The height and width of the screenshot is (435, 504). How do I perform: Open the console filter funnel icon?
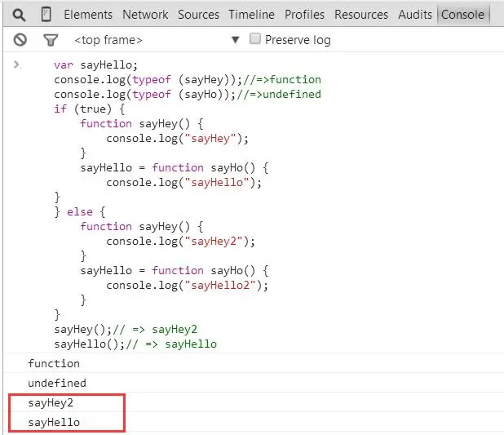51,40
